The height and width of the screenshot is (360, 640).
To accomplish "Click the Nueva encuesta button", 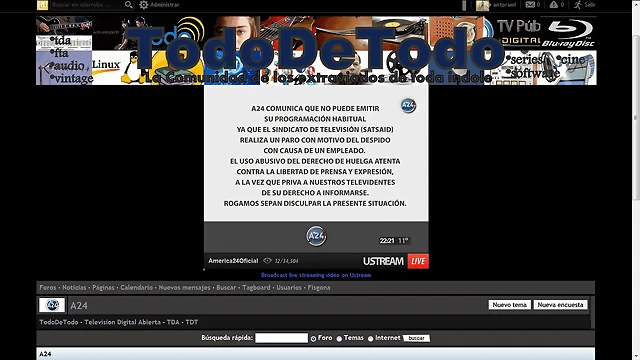I will pyautogui.click(x=560, y=305).
